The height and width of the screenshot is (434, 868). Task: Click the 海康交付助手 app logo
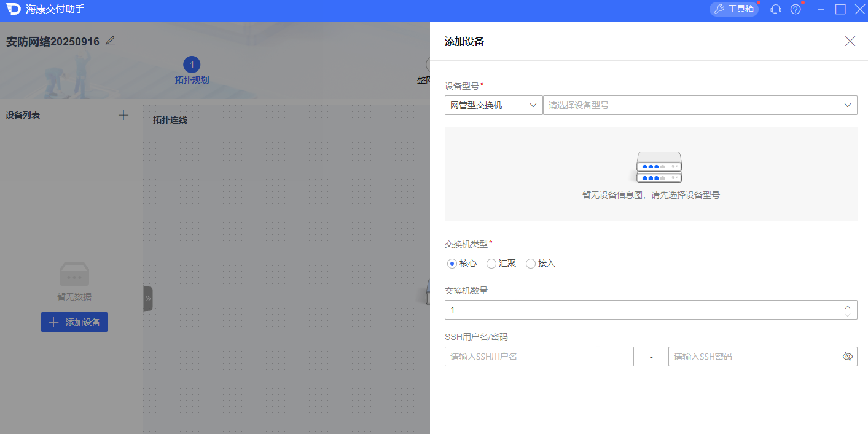[x=14, y=9]
